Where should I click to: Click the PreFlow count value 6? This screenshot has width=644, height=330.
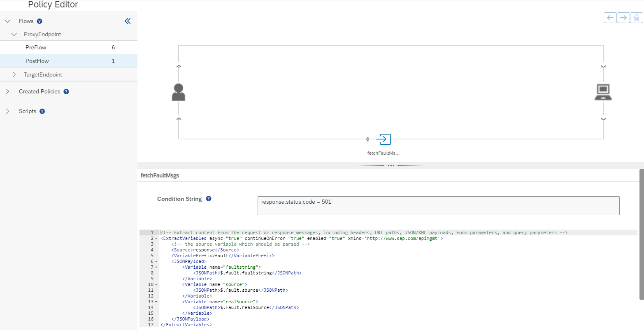[x=113, y=47]
